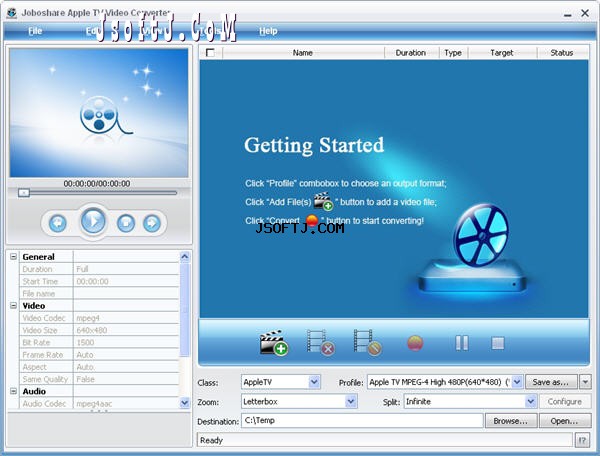Click the Save as... button
The image size is (600, 456).
pyautogui.click(x=551, y=382)
